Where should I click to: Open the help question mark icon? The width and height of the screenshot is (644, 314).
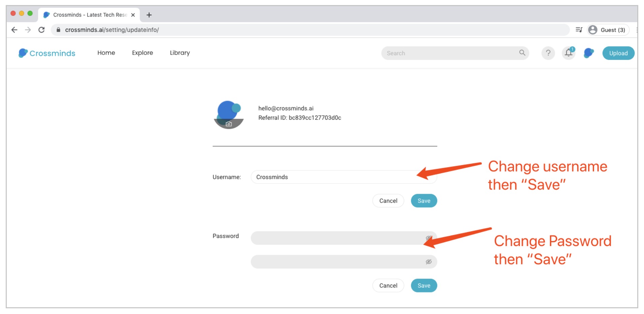[x=548, y=53]
